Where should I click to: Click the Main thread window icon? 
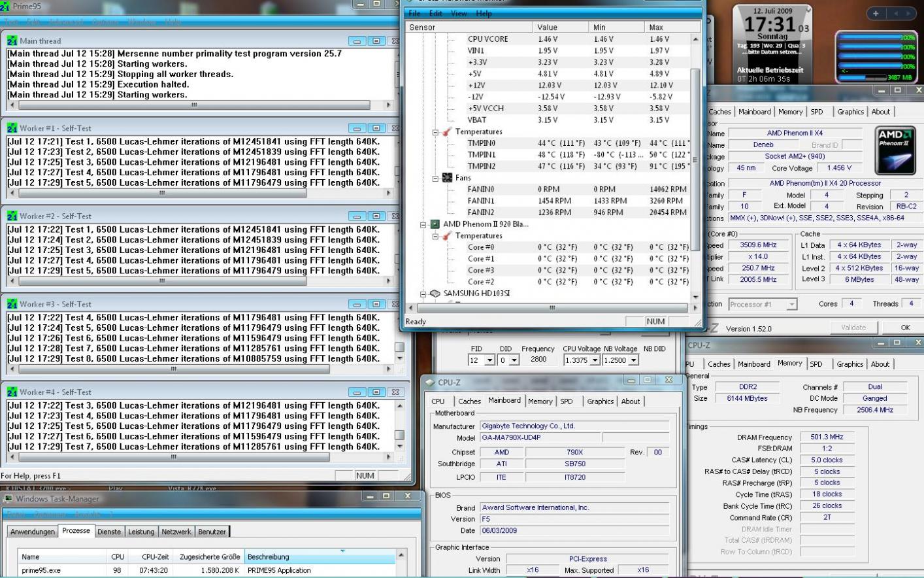(12, 41)
